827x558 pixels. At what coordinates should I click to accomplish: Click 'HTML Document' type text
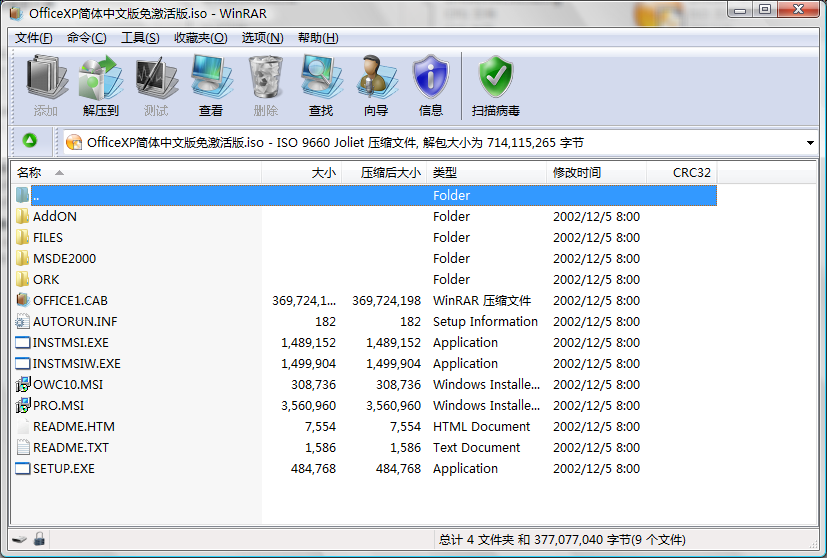point(482,427)
